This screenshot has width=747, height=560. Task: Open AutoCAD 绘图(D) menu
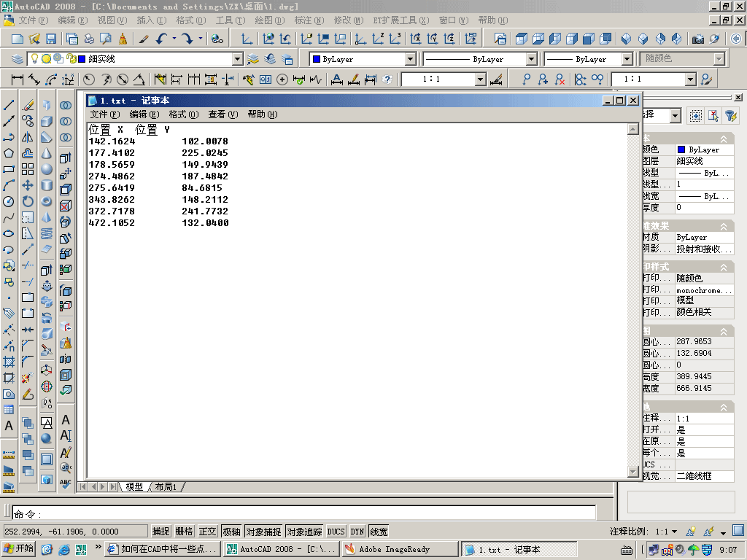[x=270, y=20]
